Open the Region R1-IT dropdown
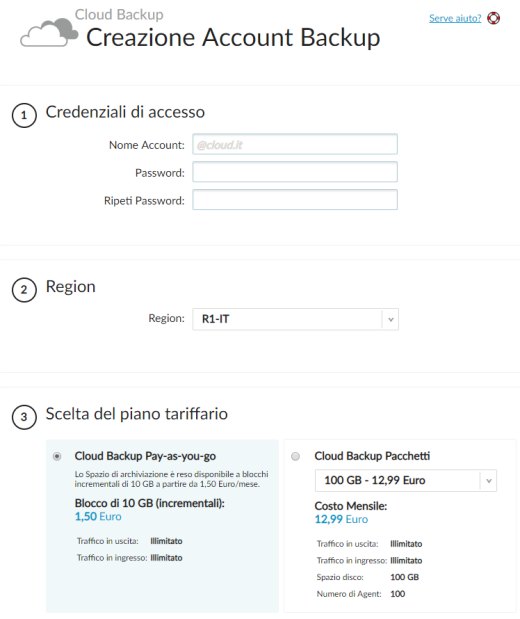520x619 pixels. coord(295,319)
